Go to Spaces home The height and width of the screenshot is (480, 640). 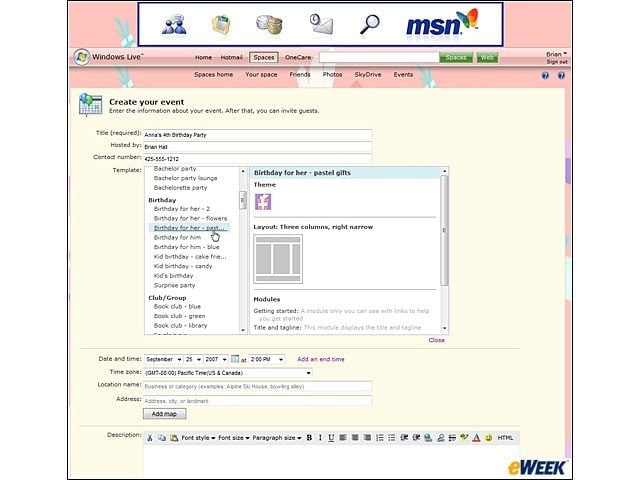point(213,75)
